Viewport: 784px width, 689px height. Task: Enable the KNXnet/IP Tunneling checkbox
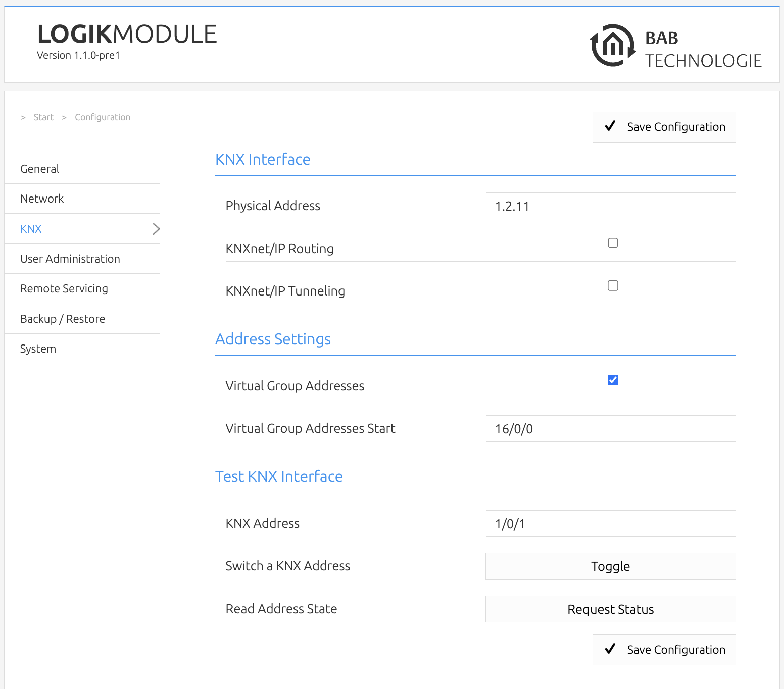(x=613, y=286)
